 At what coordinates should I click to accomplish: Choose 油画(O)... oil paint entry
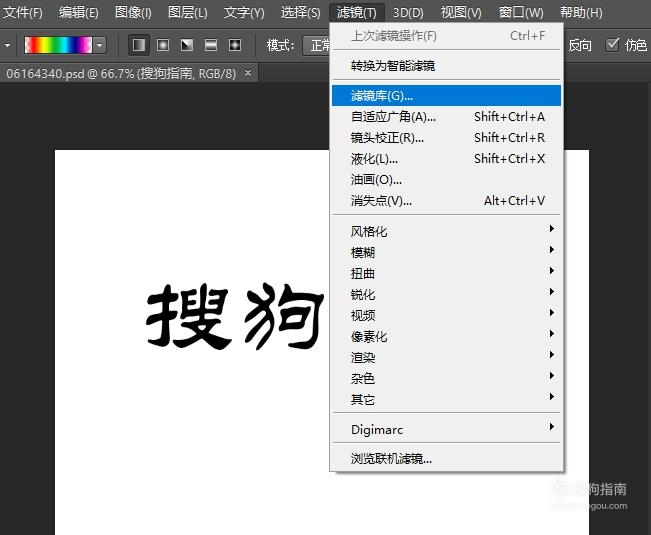[446, 180]
